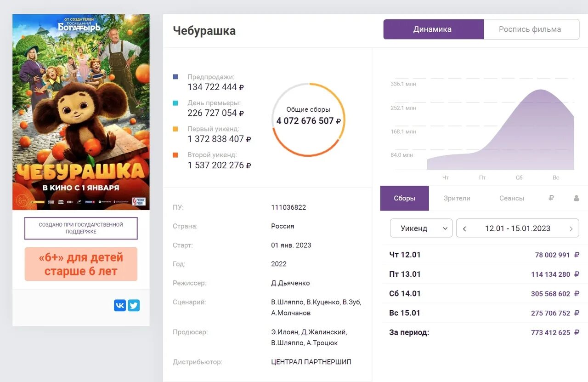Click the Сб 14.01 row
Image resolution: width=588 pixels, height=382 pixels.
(x=484, y=293)
